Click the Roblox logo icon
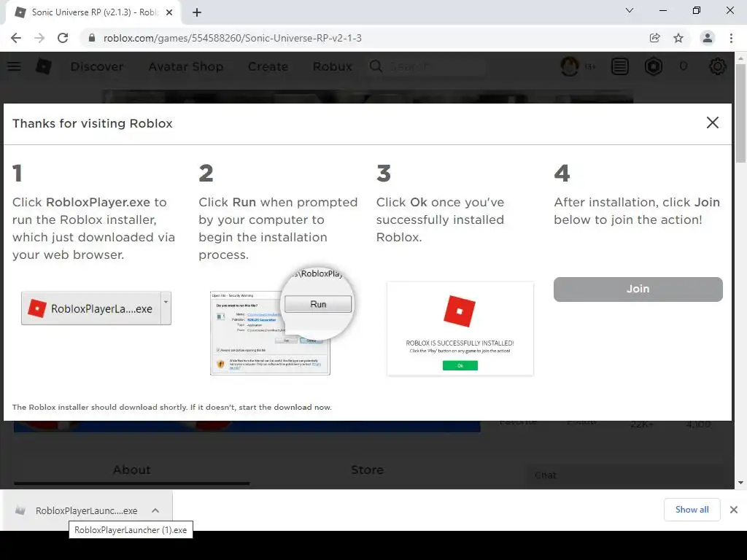The image size is (747, 560). (x=43, y=66)
